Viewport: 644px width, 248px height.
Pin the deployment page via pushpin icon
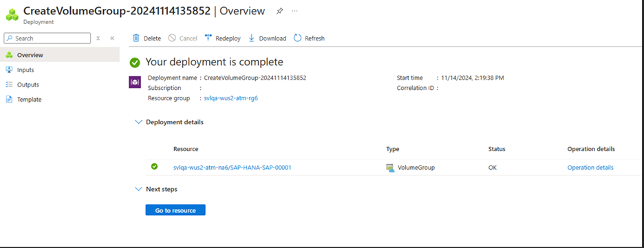click(x=280, y=11)
